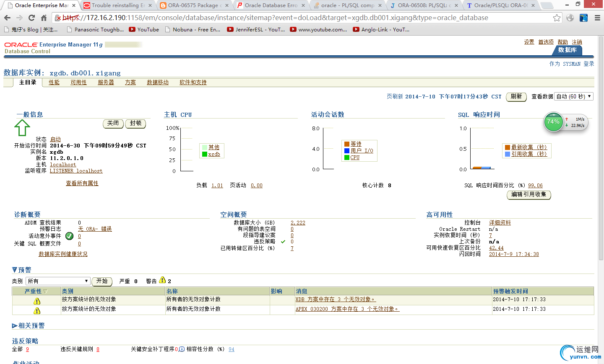The image size is (604, 364).
Task: Open XDB invalid objects message link
Action: coord(336,299)
